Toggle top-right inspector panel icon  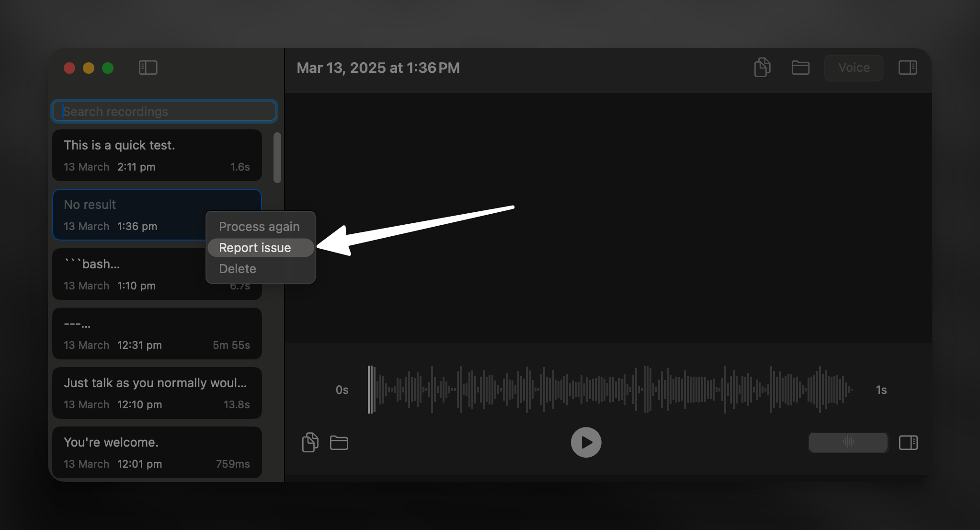[x=908, y=68]
